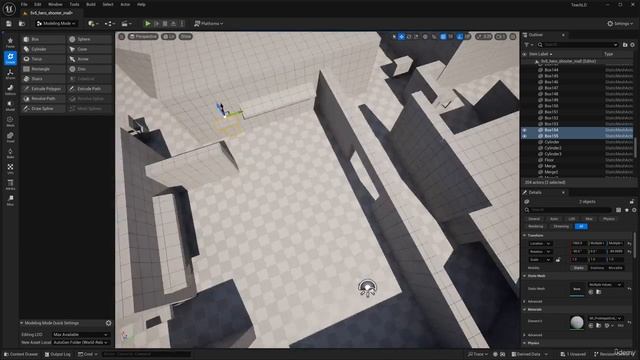Open the Static Mesh asset dropdown
The image size is (640, 360).
(605, 284)
